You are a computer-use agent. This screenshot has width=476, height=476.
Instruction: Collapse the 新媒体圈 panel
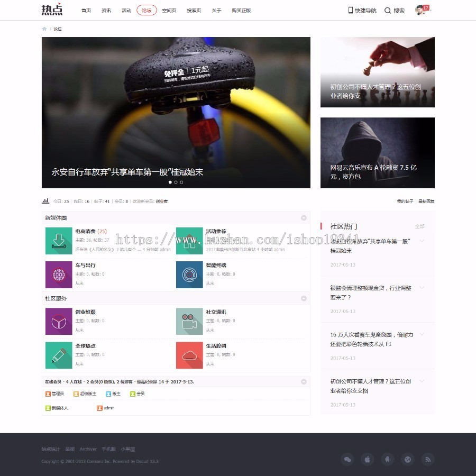click(304, 217)
